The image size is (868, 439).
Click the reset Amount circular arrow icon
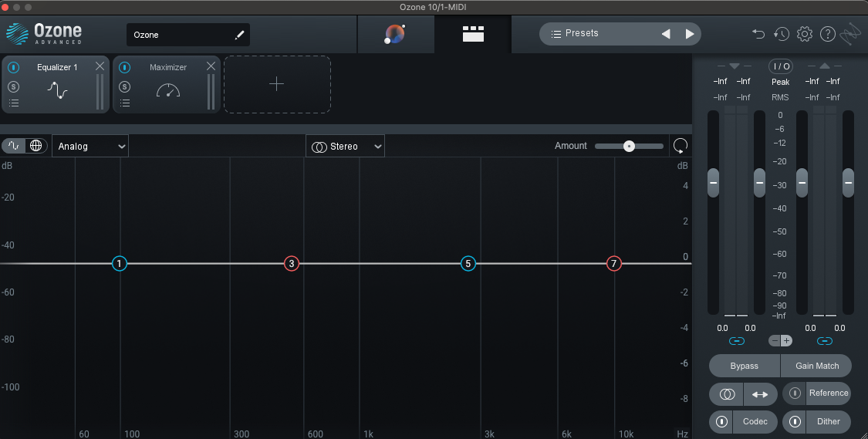[681, 146]
